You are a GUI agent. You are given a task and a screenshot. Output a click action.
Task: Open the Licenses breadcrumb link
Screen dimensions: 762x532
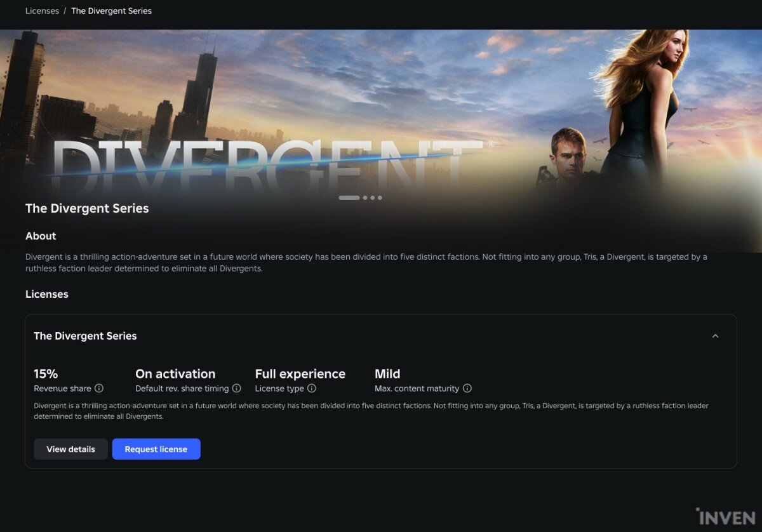[x=42, y=11]
